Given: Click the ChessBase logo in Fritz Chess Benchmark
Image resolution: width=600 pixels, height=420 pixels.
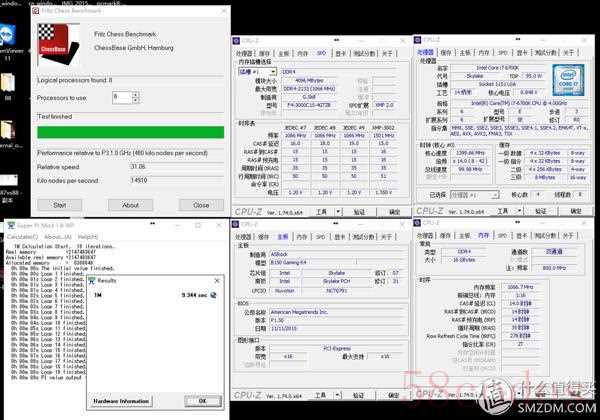Looking at the screenshot, I should click(59, 44).
